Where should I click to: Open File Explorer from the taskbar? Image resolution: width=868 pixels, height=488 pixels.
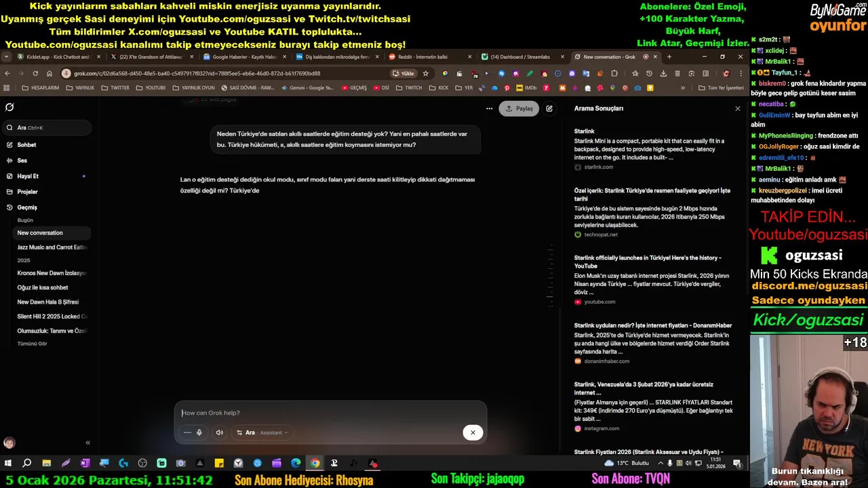[46, 464]
